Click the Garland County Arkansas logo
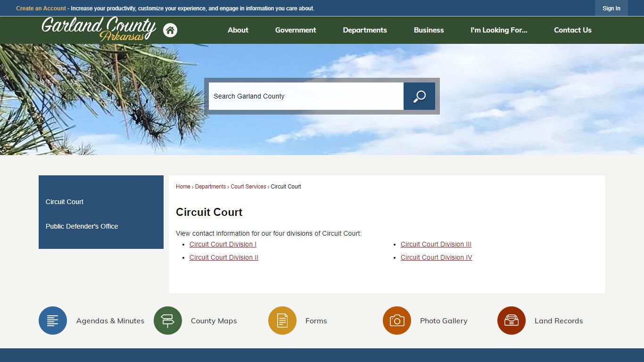This screenshot has width=644, height=362. (x=99, y=29)
